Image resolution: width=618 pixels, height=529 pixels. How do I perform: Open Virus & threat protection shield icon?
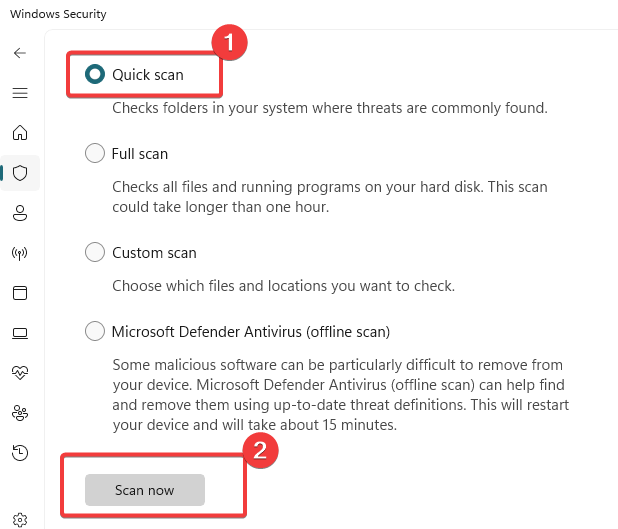click(x=20, y=173)
